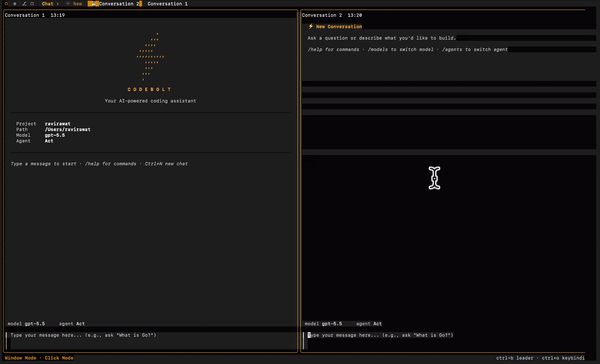Screen dimensions: 600x364
Task: Click /models to switch model hint
Action: pos(401,50)
